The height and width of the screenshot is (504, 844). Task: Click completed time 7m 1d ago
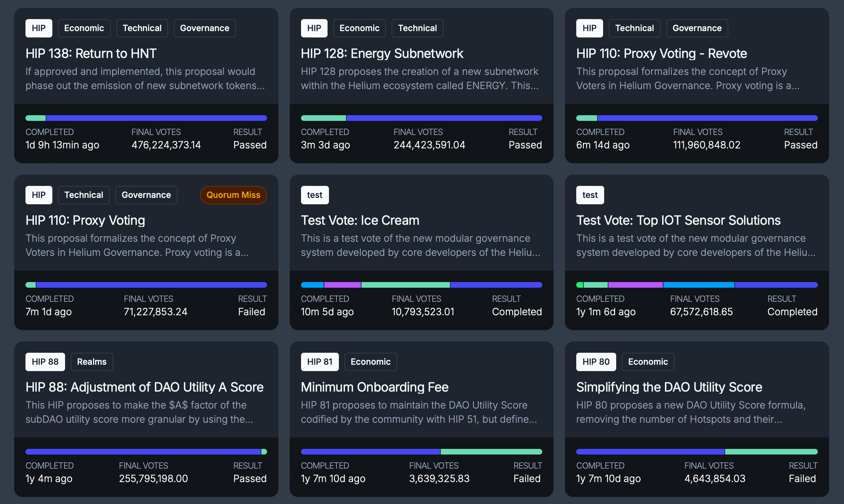coord(48,312)
